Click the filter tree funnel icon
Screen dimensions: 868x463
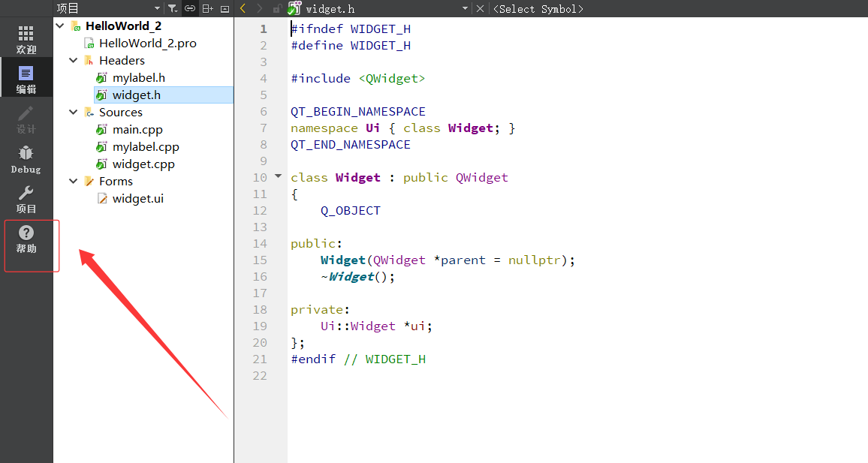point(173,8)
